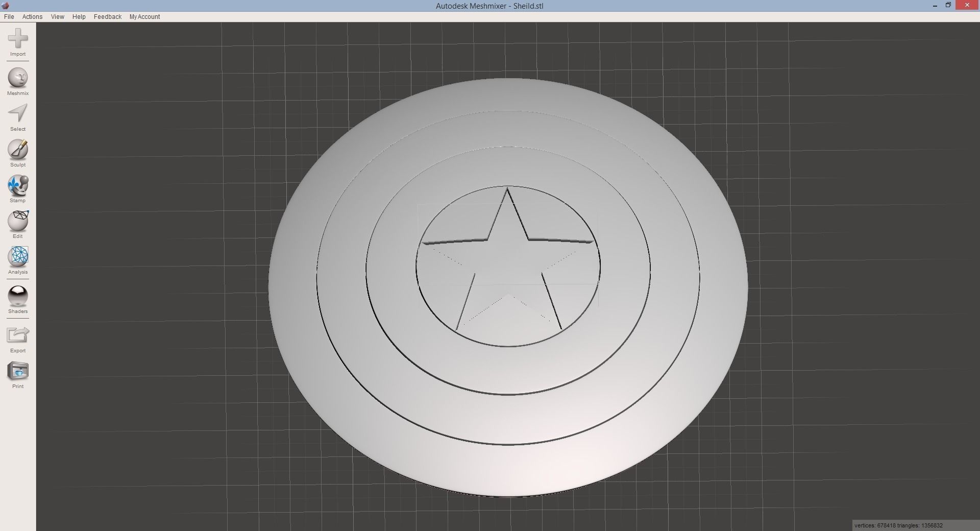
Task: Click the Meshmixer app icon in title bar
Action: pyautogui.click(x=6, y=6)
